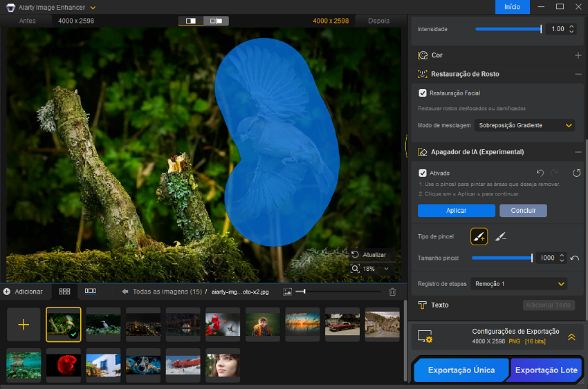Click Exportação Lote button
588x389 pixels.
point(546,370)
